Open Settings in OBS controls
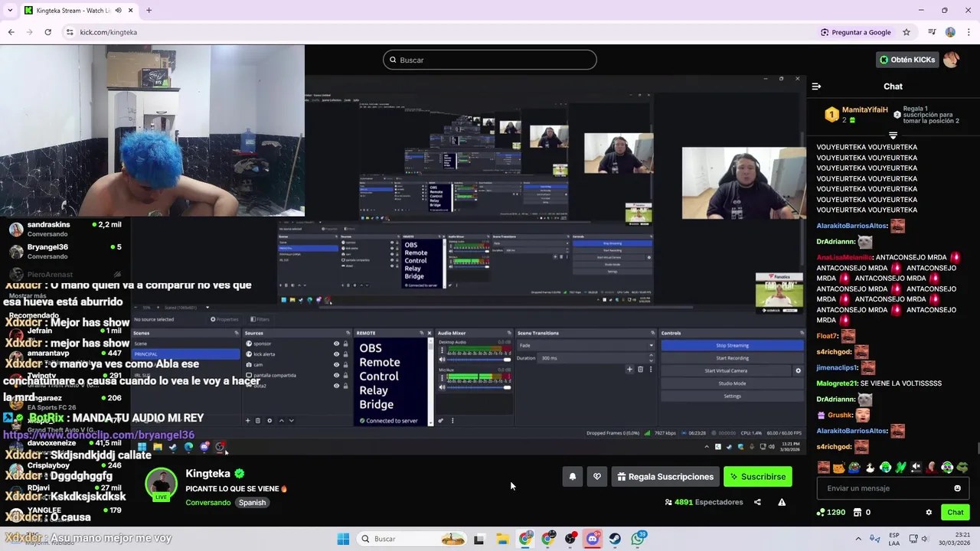980x551 pixels. (x=732, y=396)
